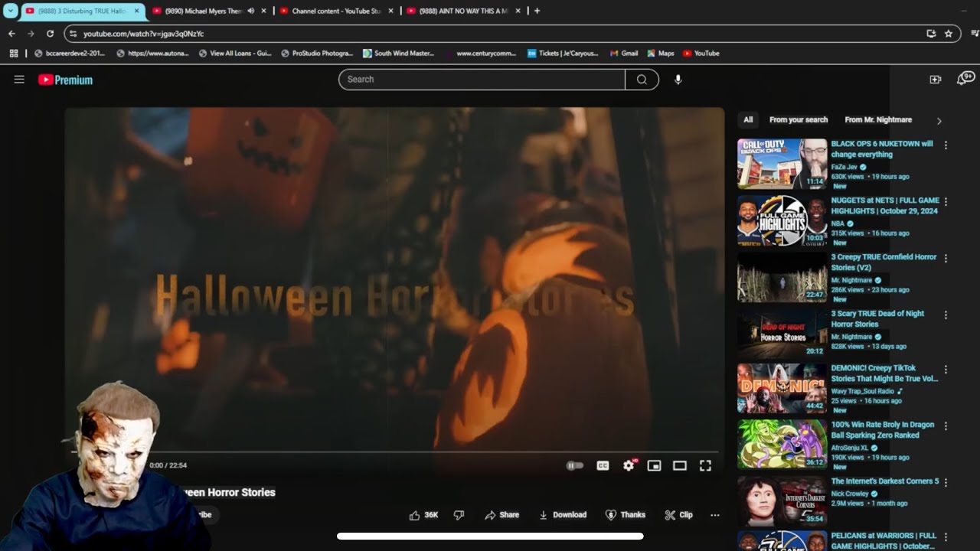
Task: Open the YouTube guide hamburger menu
Action: [x=19, y=80]
